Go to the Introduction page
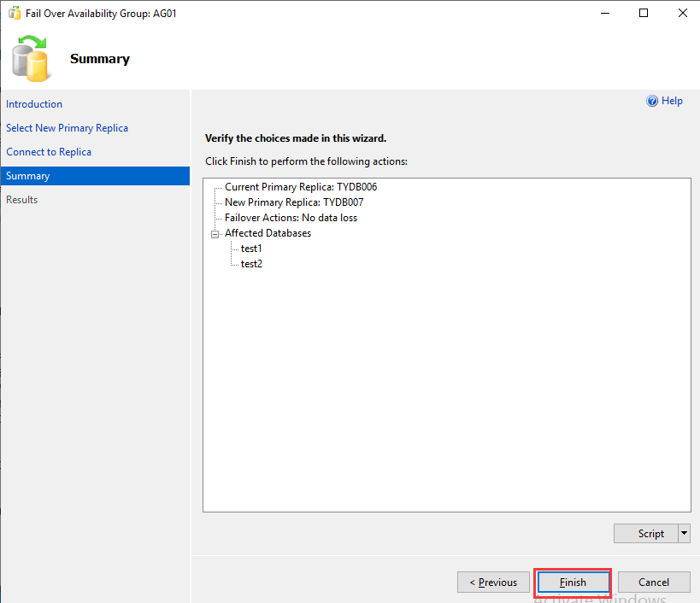The image size is (700, 603). (x=34, y=104)
